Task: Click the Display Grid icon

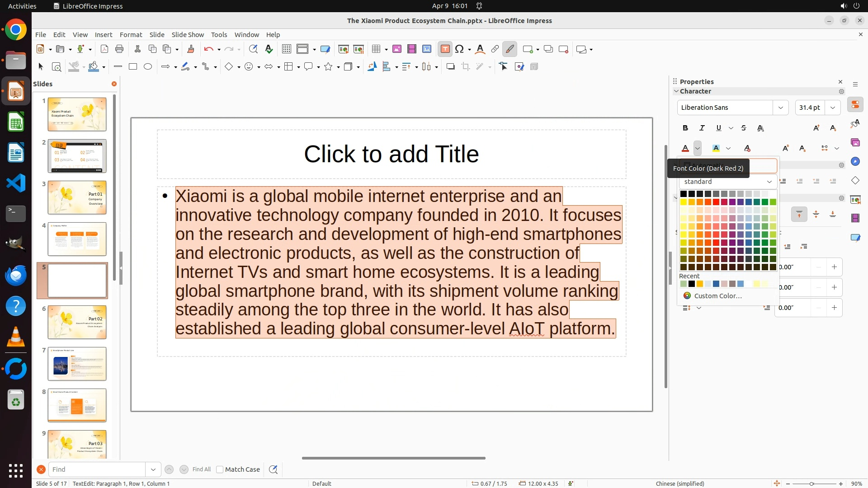Action: click(286, 49)
